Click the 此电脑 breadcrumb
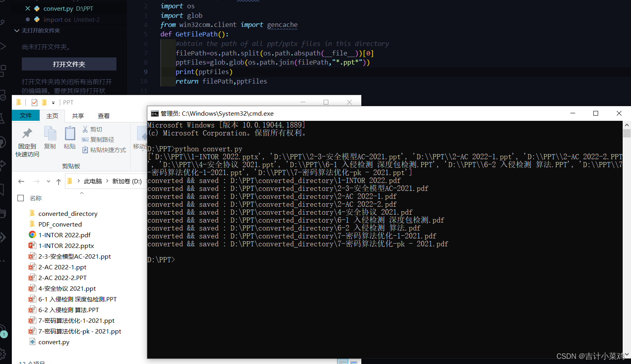631x364 pixels. [x=93, y=181]
